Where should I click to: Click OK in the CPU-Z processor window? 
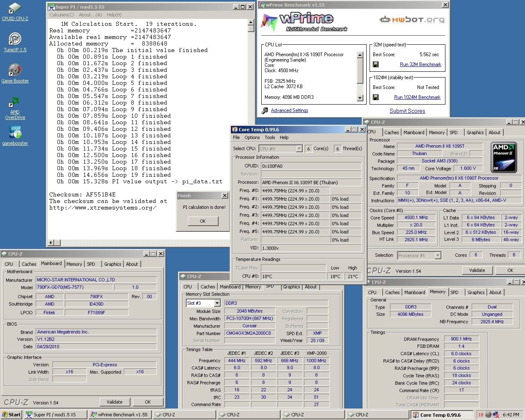[510, 270]
